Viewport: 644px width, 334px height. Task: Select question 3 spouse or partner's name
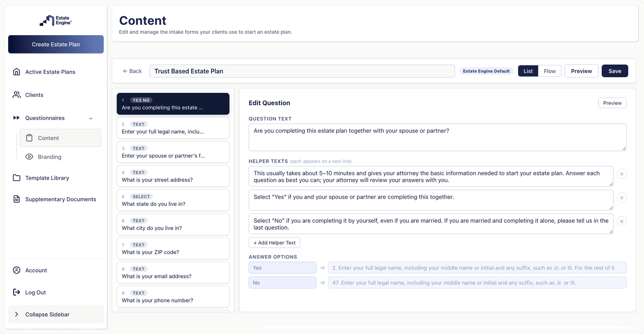click(173, 152)
